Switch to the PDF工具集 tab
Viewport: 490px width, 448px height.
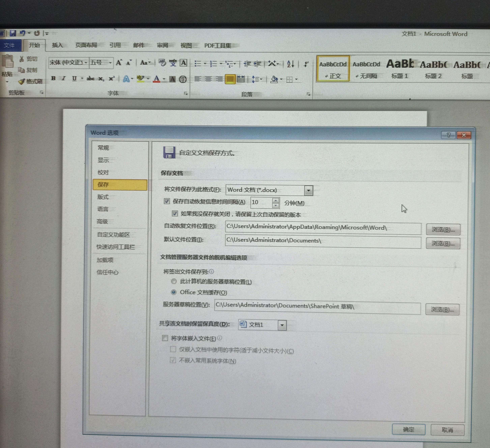(x=218, y=46)
